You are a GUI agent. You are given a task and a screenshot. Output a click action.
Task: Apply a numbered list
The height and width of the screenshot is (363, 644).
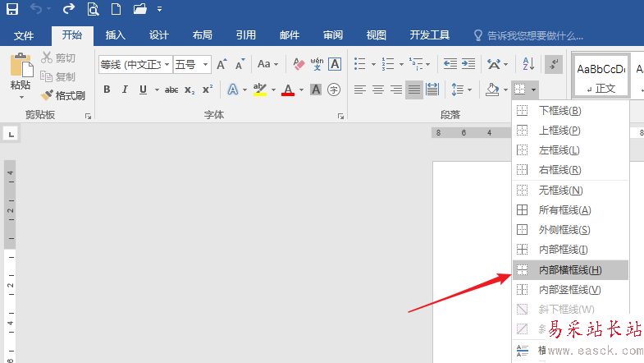(x=388, y=64)
